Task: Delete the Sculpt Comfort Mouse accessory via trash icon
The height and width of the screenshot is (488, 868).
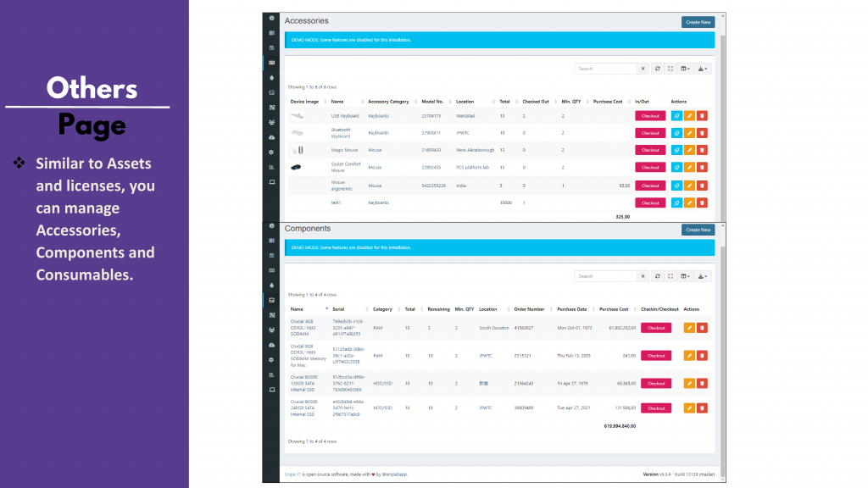Action: click(702, 168)
